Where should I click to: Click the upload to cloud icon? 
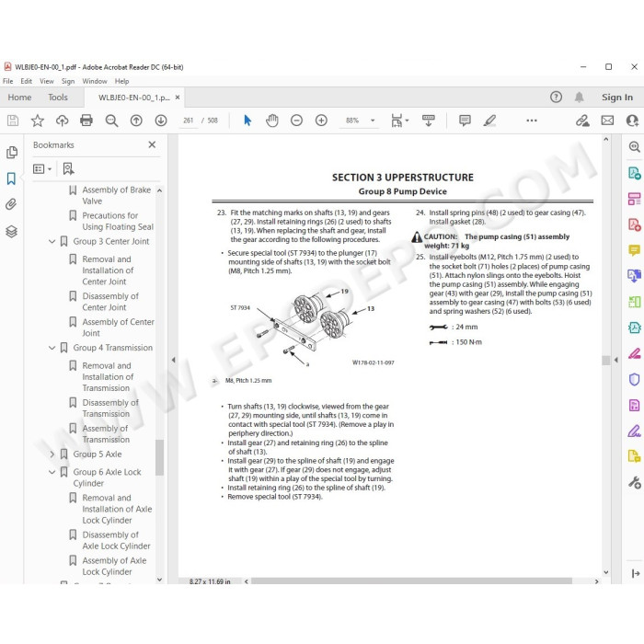pos(62,121)
